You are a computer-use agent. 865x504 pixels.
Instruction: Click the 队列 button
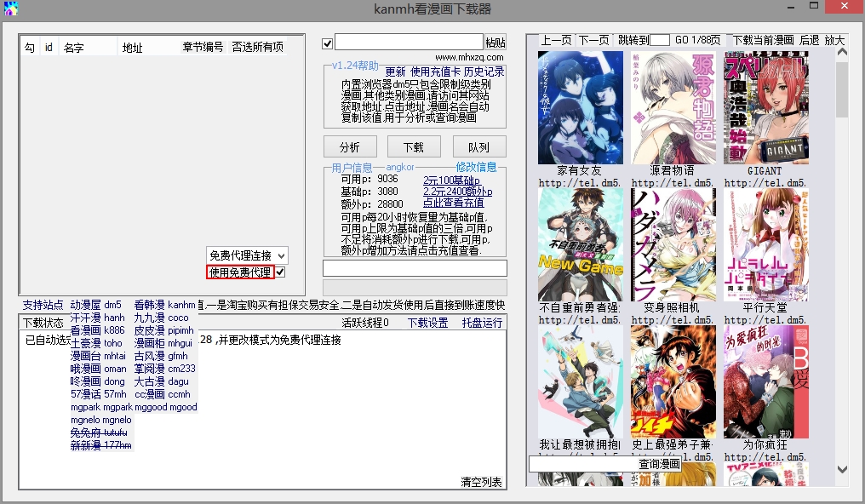coord(478,147)
